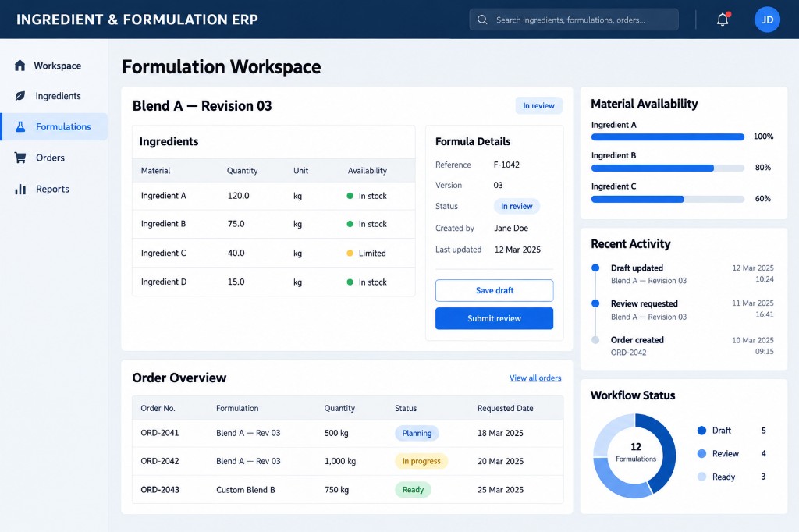This screenshot has width=799, height=532.
Task: Click the Reports bar chart icon
Action: [20, 189]
